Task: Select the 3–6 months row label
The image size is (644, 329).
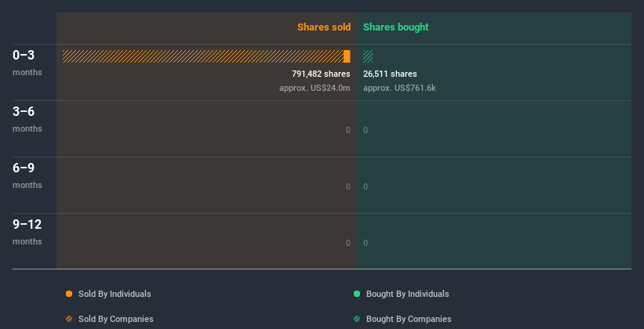Action: pyautogui.click(x=27, y=119)
